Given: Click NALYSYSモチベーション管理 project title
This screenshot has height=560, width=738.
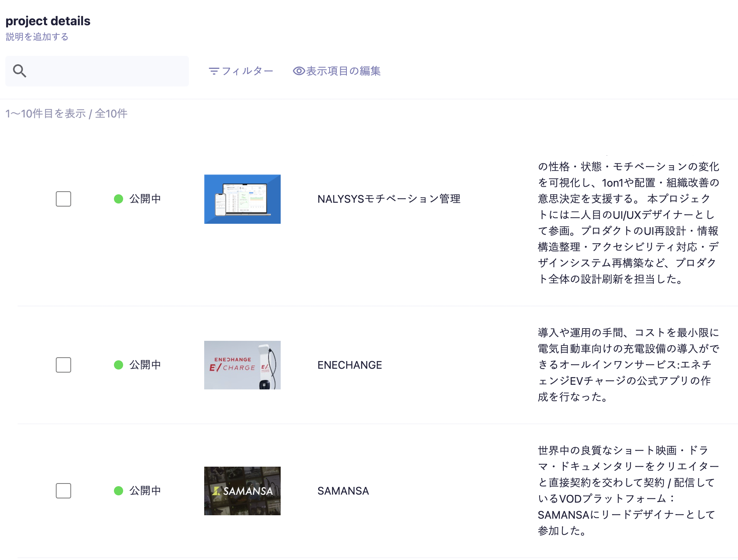Looking at the screenshot, I should pyautogui.click(x=389, y=199).
